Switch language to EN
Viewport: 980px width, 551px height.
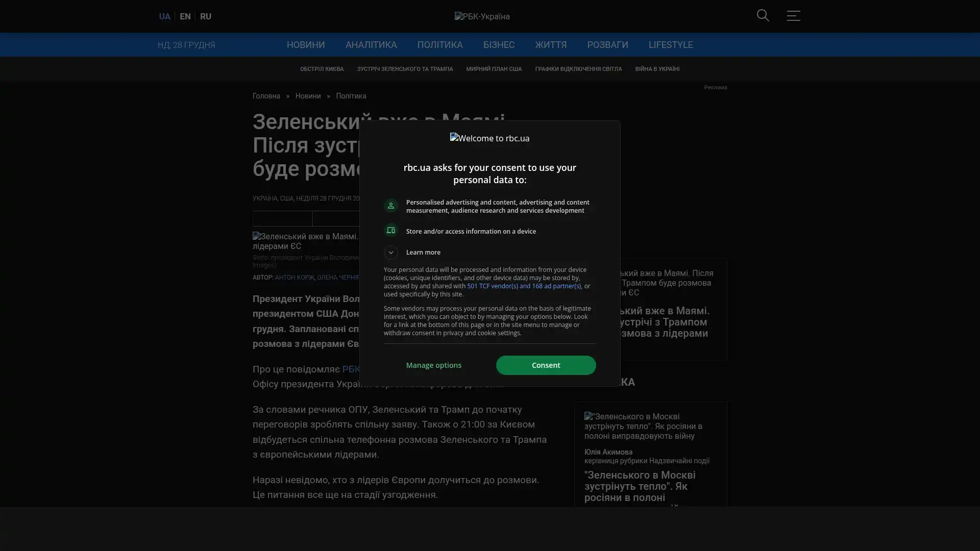(185, 16)
